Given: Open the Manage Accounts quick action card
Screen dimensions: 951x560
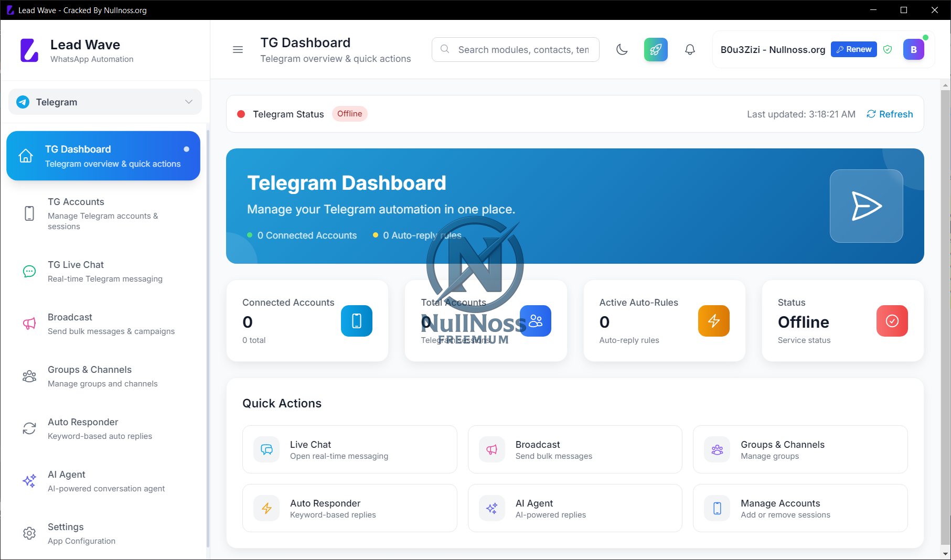Looking at the screenshot, I should pos(800,508).
